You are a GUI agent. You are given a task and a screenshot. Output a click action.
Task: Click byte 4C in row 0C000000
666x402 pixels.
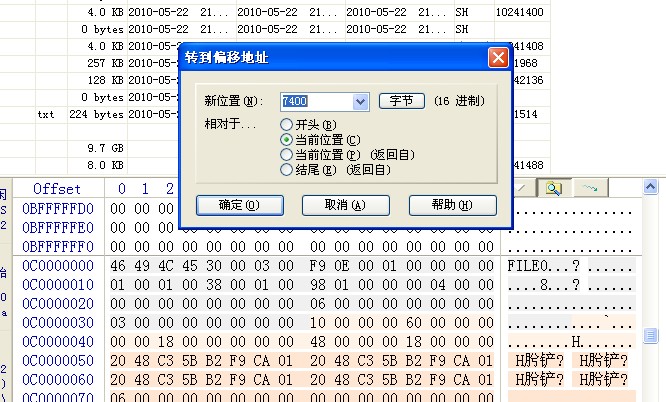(x=166, y=266)
